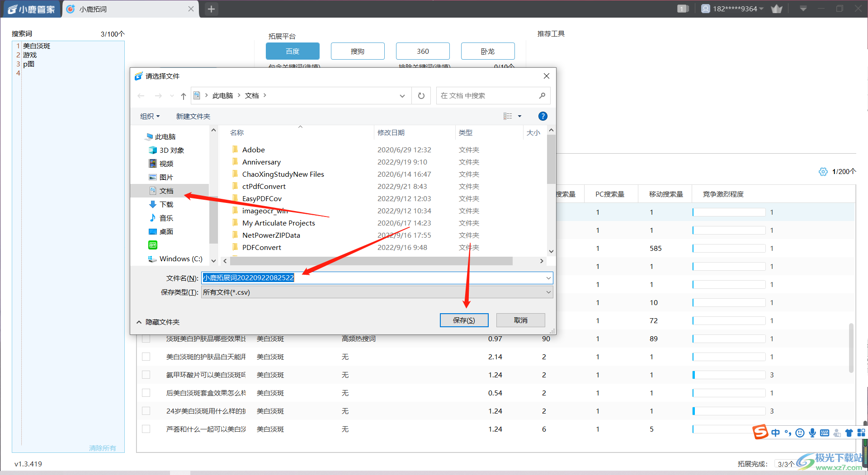Tick checkbox for 美白淡斑的护肤品白天能用 row
Image resolution: width=868 pixels, height=475 pixels.
(146, 357)
